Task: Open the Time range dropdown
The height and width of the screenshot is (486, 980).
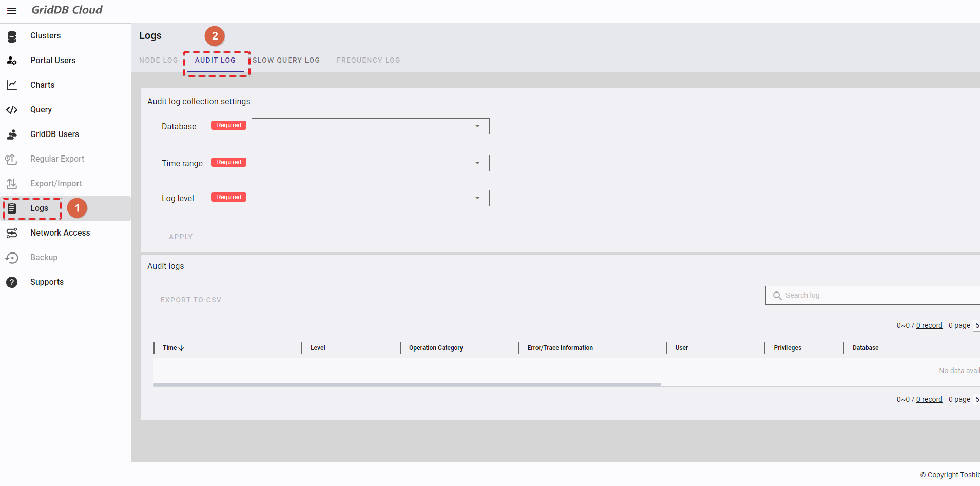Action: click(370, 163)
